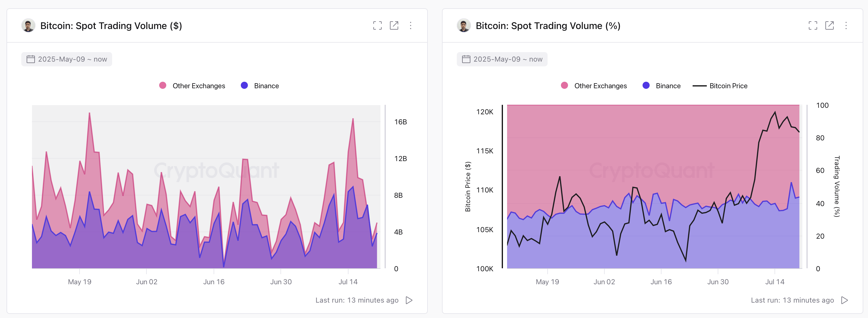
Task: Click author avatar on Volume ($) chart
Action: coord(28,26)
